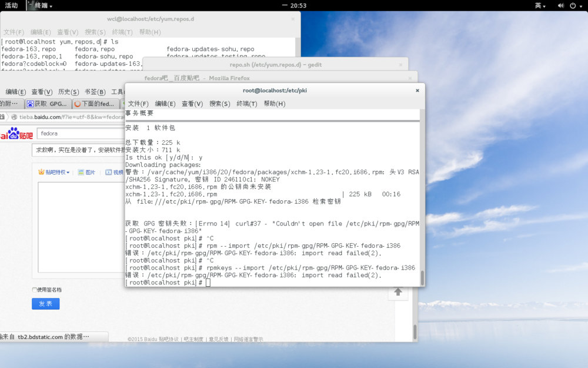
Task: Toggle the 使用签名档 checkbox
Action: (35, 290)
